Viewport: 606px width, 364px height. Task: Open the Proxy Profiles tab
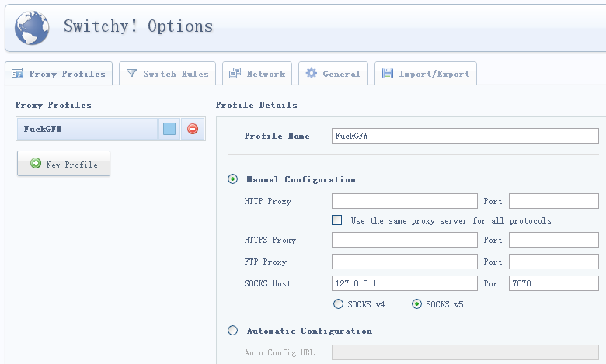click(x=59, y=73)
